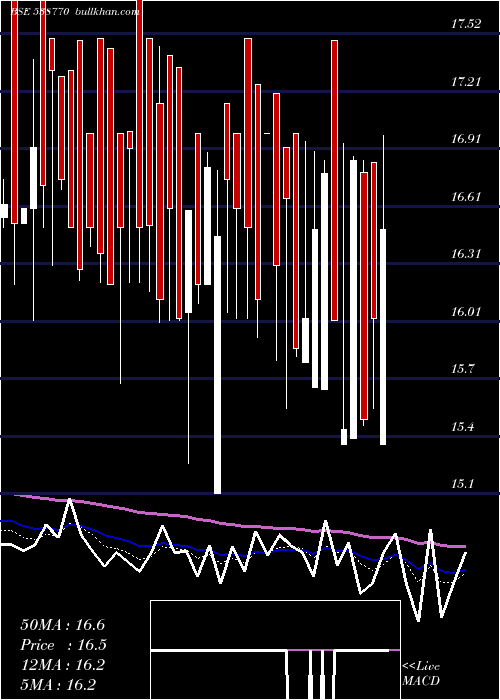
Task: Click the 16.31 price axis label
Action: pyautogui.click(x=466, y=254)
